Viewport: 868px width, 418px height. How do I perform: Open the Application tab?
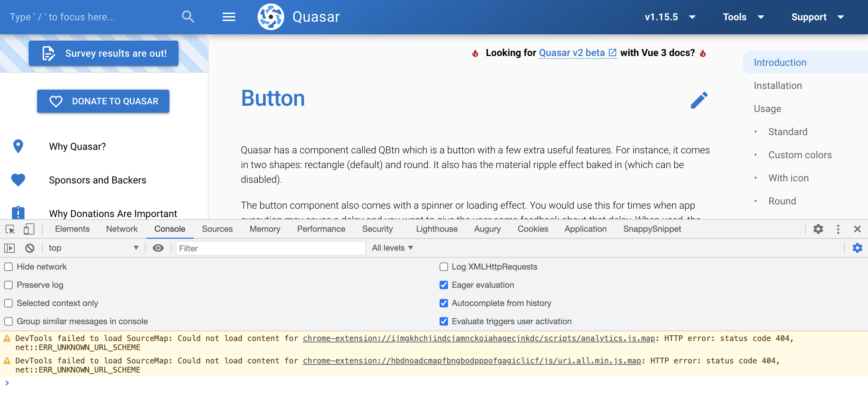(x=585, y=229)
